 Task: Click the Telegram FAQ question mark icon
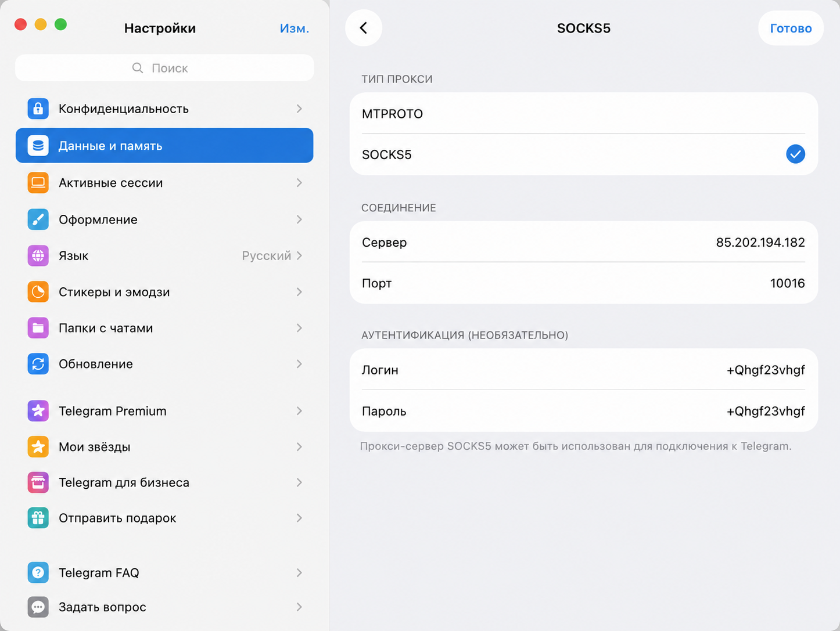[38, 573]
